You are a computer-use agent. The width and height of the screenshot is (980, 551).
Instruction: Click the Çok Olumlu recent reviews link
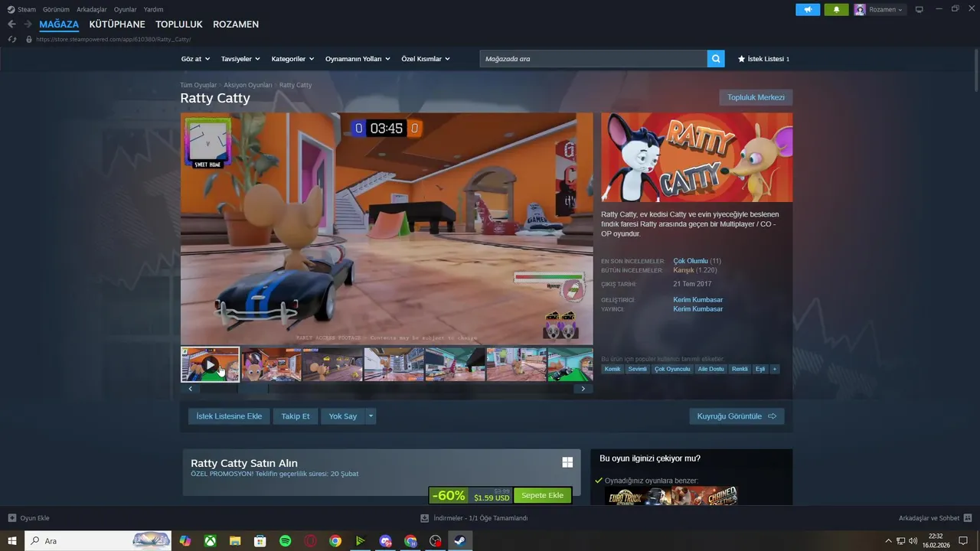(691, 261)
